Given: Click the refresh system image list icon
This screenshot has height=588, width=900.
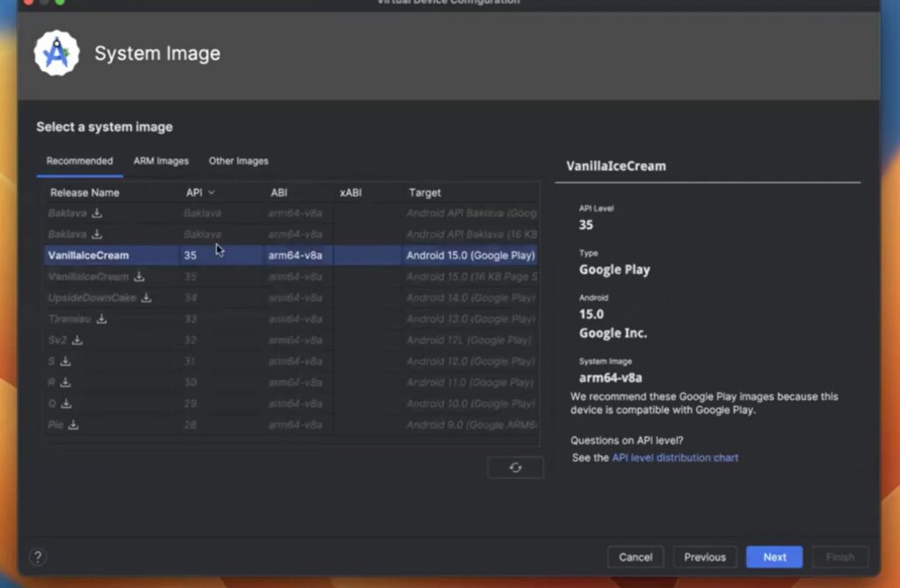Looking at the screenshot, I should (x=516, y=467).
